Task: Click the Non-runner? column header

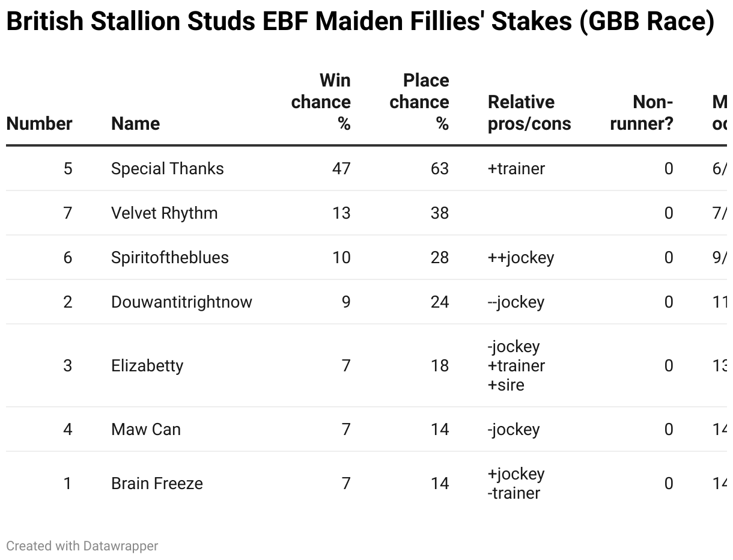Action: (642, 113)
